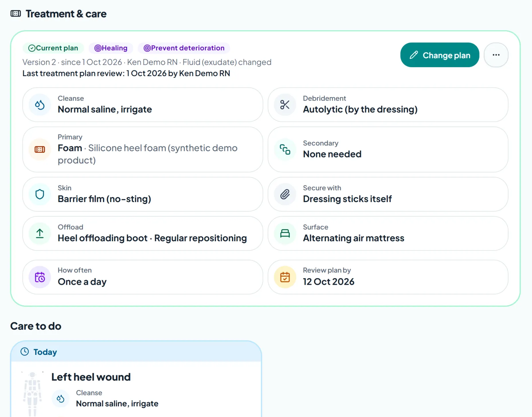Click the Offload upward-arrow icon
532x417 pixels.
pos(40,233)
